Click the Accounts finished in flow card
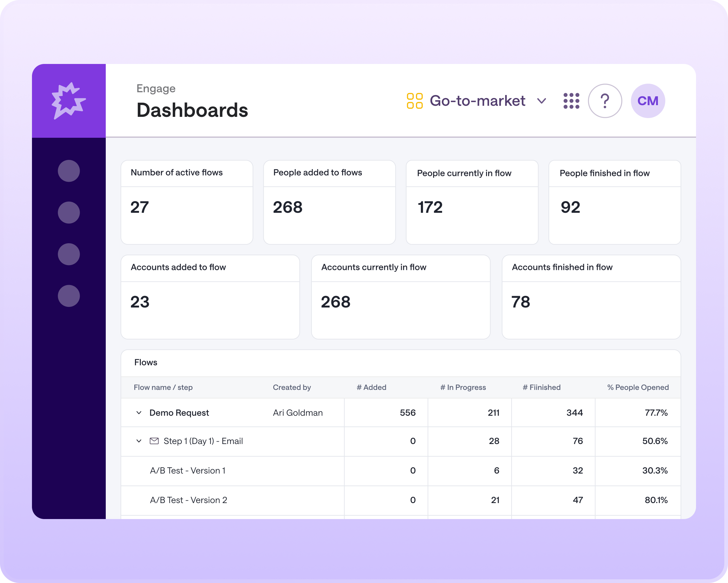 coord(591,297)
